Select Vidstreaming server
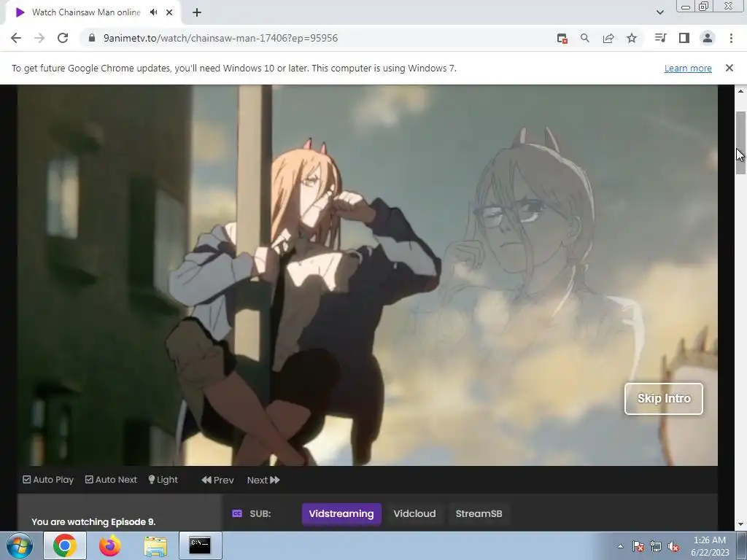The image size is (747, 560). [341, 514]
